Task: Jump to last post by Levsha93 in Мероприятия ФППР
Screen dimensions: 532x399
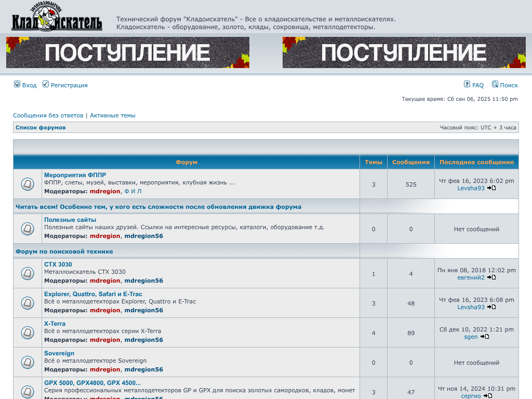Action: 491,188
